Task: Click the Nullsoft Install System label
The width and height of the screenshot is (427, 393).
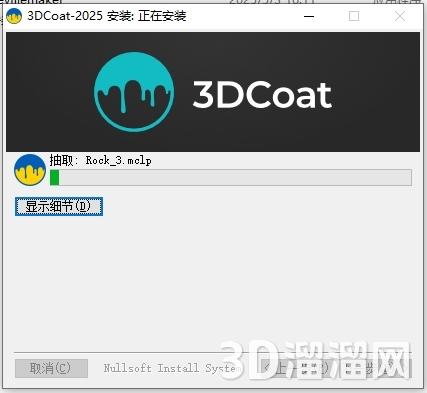Action: [x=172, y=368]
